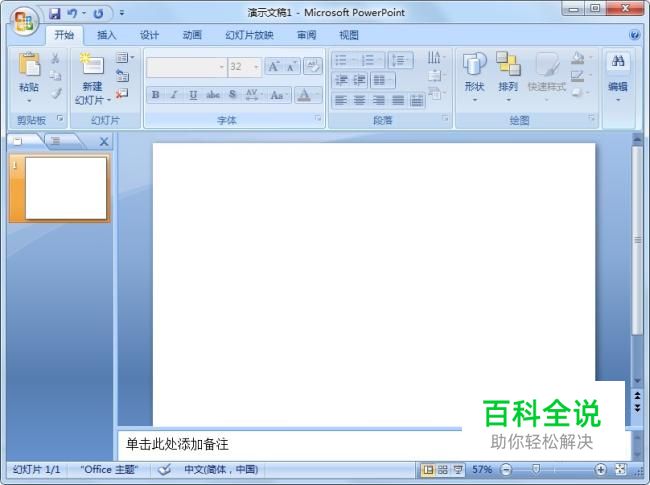Open text direction options
The height and width of the screenshot is (485, 650).
435,58
